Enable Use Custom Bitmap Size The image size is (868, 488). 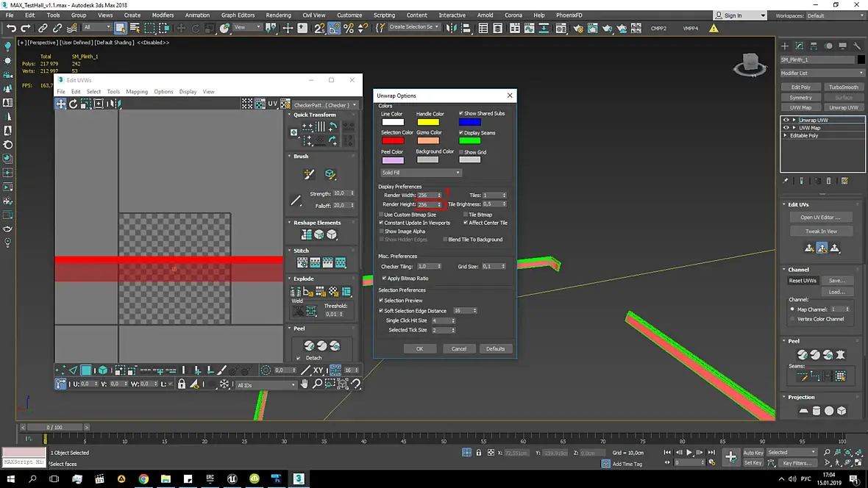tap(381, 215)
